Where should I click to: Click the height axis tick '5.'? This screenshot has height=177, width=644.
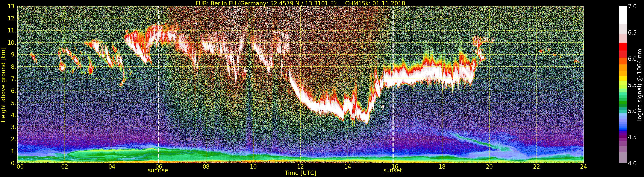coord(13,103)
